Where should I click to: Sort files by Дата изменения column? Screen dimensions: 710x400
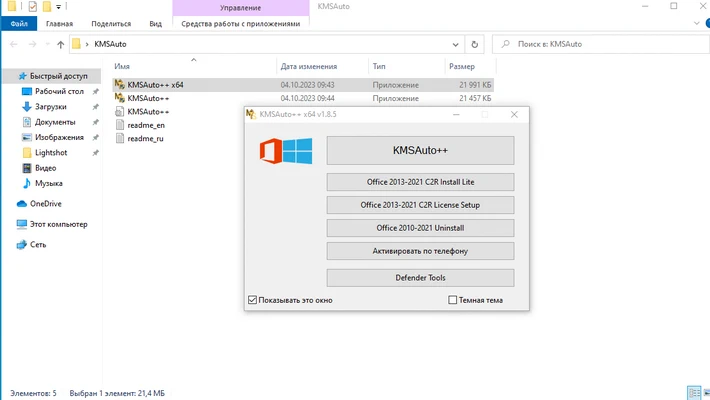click(309, 66)
